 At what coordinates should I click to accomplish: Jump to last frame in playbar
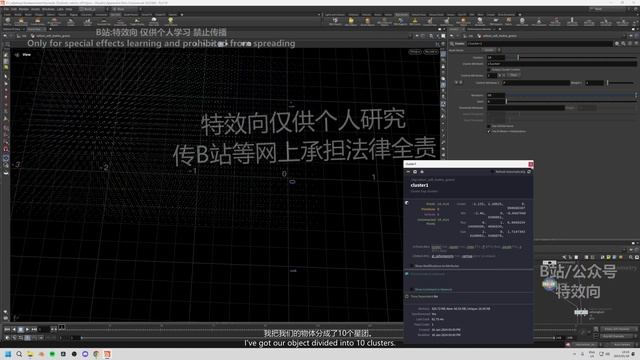pyautogui.click(x=34, y=329)
